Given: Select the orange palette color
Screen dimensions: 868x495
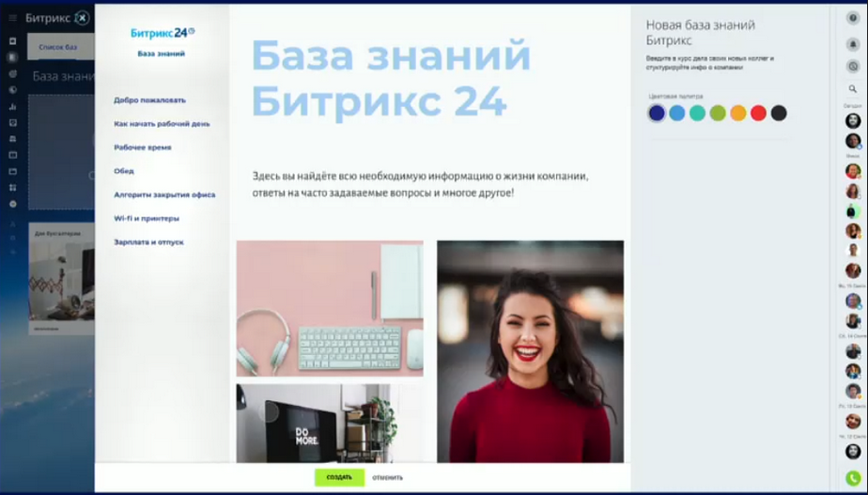Looking at the screenshot, I should click(738, 114).
